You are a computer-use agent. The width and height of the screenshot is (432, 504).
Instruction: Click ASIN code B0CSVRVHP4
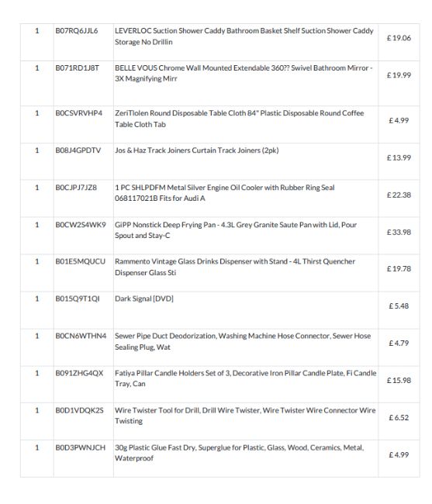(79, 113)
